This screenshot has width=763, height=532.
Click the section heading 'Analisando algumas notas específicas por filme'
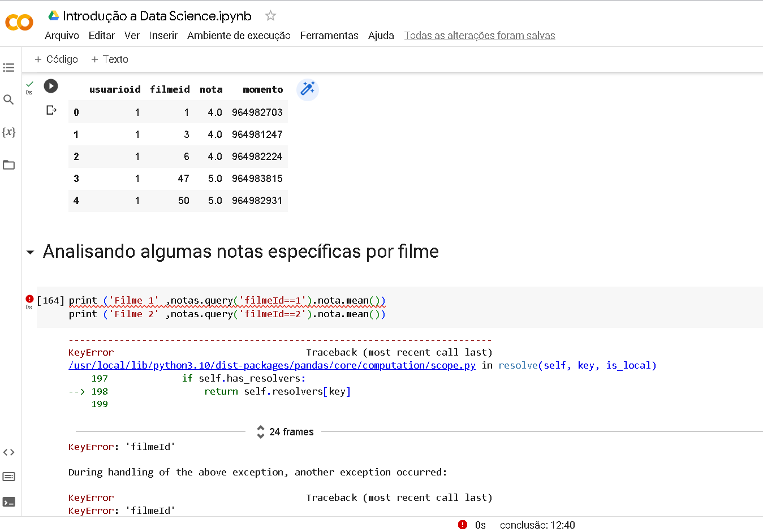tap(241, 252)
